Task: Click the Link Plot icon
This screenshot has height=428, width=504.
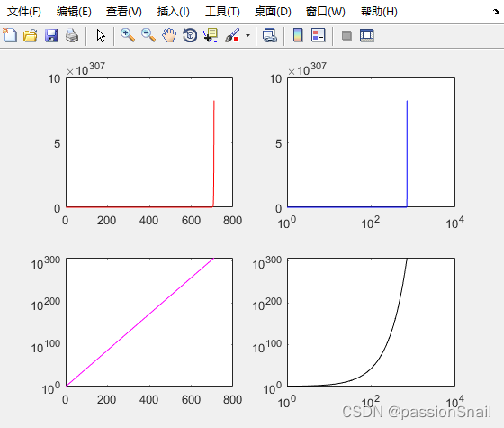Action: point(270,35)
